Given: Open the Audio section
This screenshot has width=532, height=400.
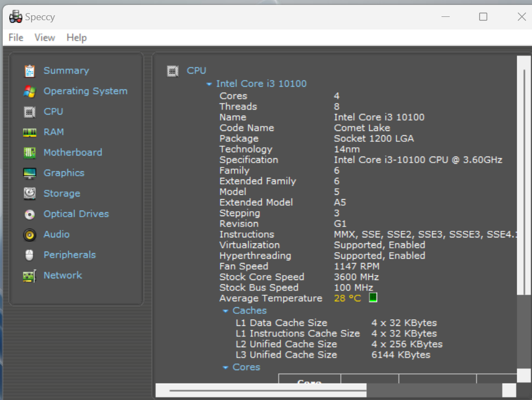Looking at the screenshot, I should click(x=57, y=234).
